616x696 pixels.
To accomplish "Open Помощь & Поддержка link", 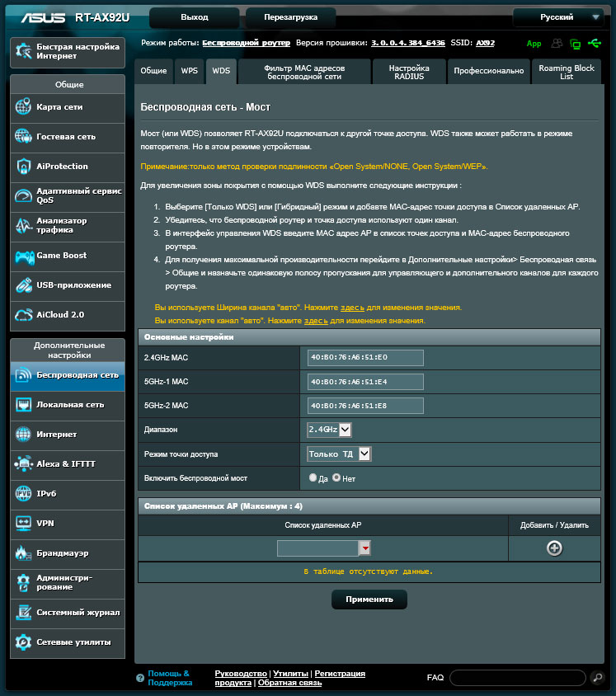I will click(x=170, y=678).
